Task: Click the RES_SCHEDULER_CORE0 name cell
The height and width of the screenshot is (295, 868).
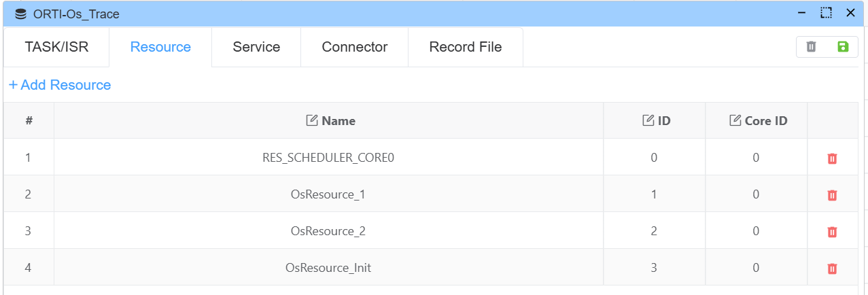Action: [328, 158]
